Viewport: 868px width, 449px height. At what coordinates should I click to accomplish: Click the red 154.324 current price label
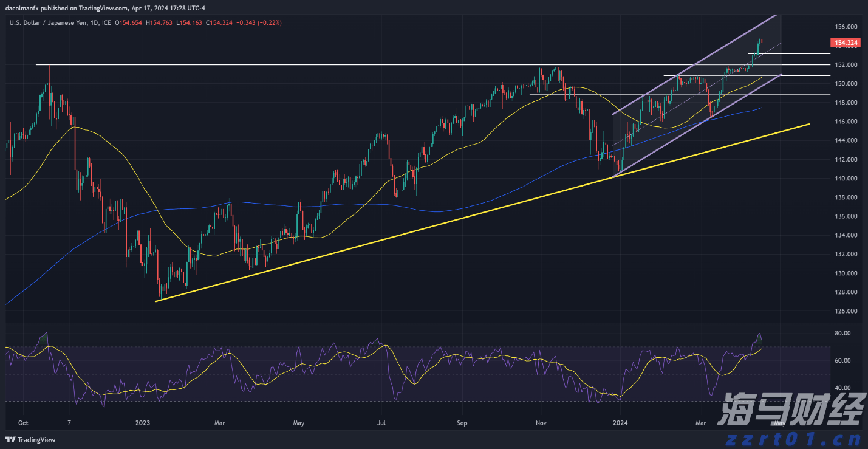pos(846,43)
